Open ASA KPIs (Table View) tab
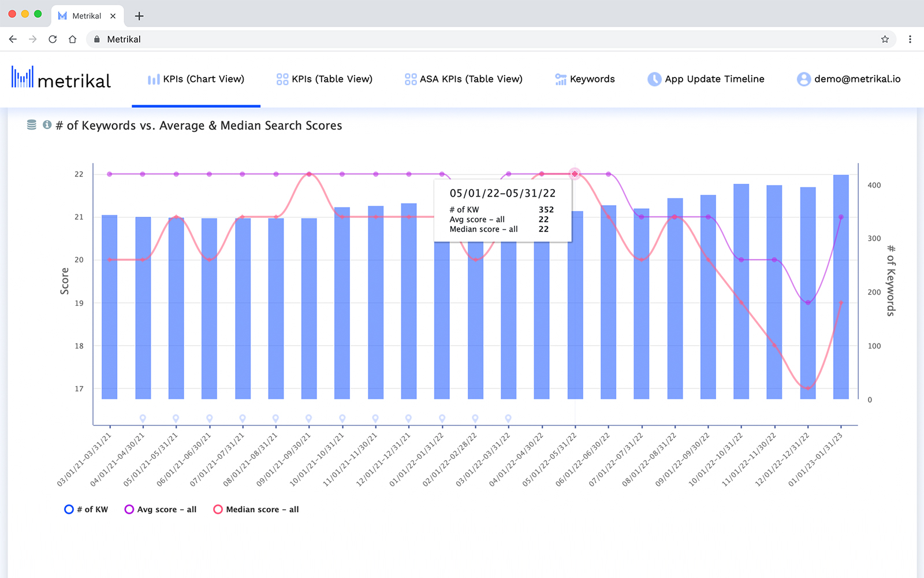 click(x=464, y=79)
